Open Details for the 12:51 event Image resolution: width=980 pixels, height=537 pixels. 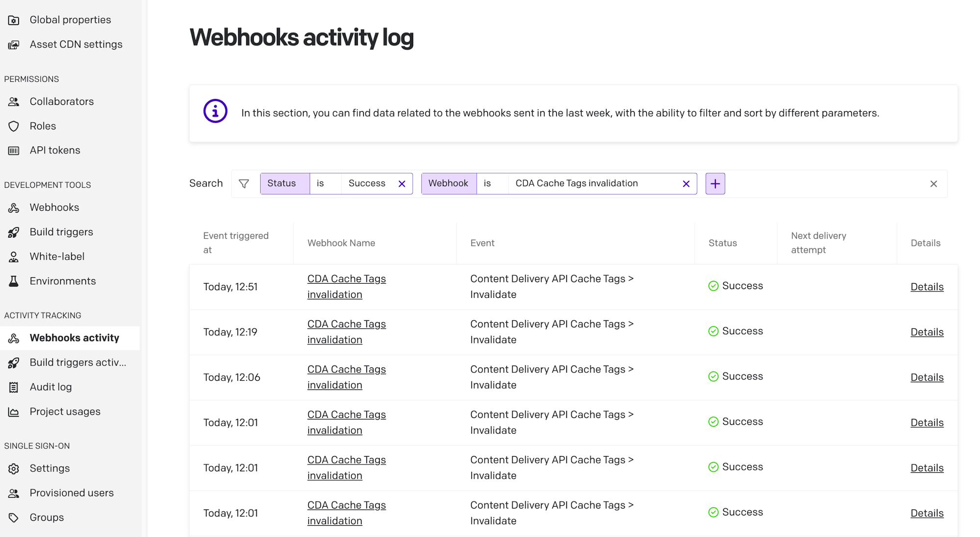tap(927, 287)
